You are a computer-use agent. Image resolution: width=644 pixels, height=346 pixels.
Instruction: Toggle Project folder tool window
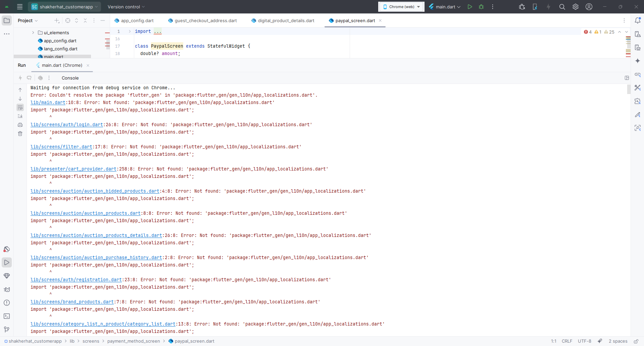click(x=7, y=20)
